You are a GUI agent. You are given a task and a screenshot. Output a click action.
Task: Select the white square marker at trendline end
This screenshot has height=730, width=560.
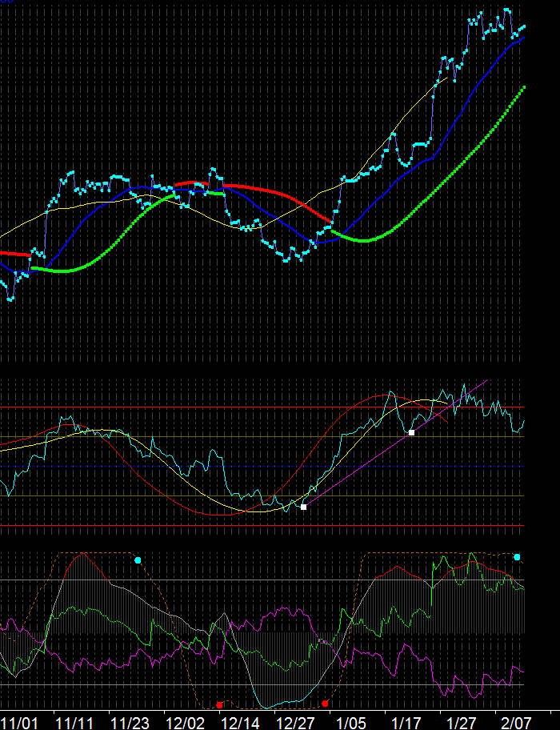click(x=412, y=432)
